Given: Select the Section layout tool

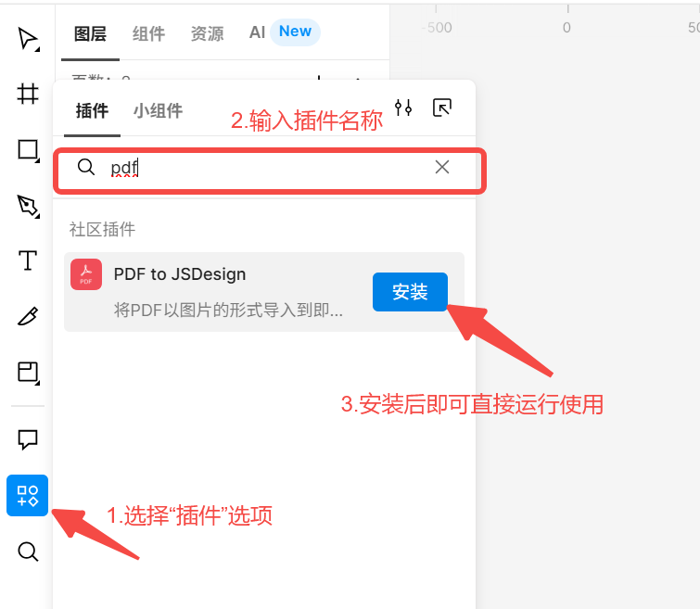Looking at the screenshot, I should point(28,373).
